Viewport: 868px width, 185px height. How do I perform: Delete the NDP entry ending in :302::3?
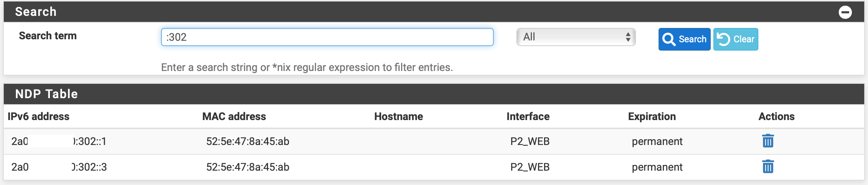(768, 166)
